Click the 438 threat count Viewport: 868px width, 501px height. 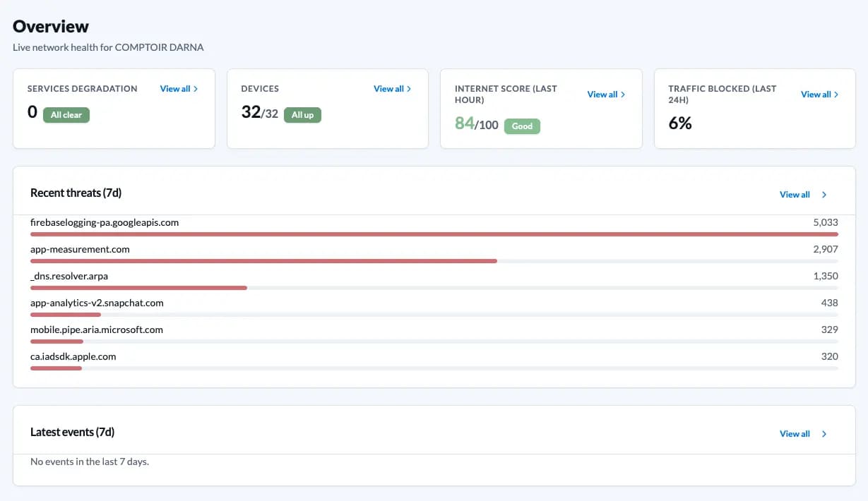829,303
